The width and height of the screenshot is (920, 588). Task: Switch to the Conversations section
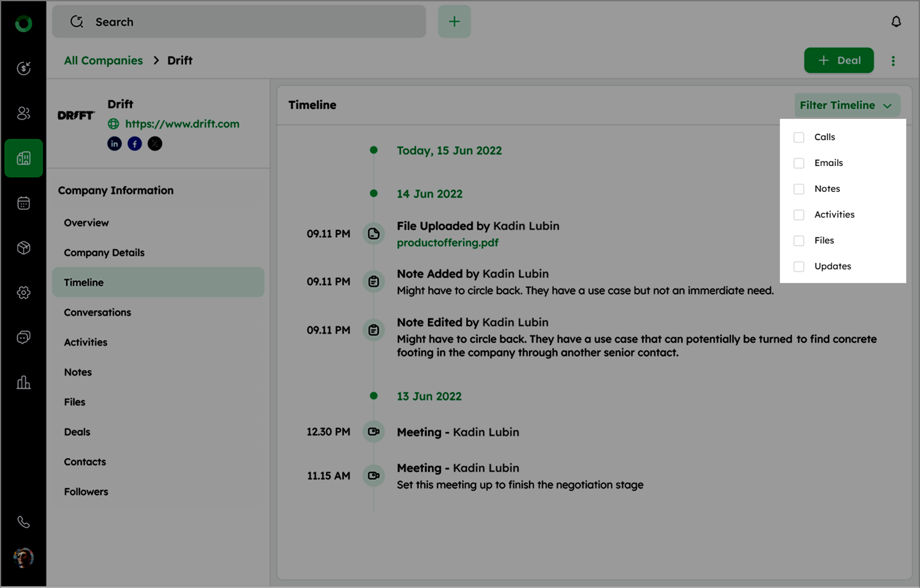pos(98,313)
